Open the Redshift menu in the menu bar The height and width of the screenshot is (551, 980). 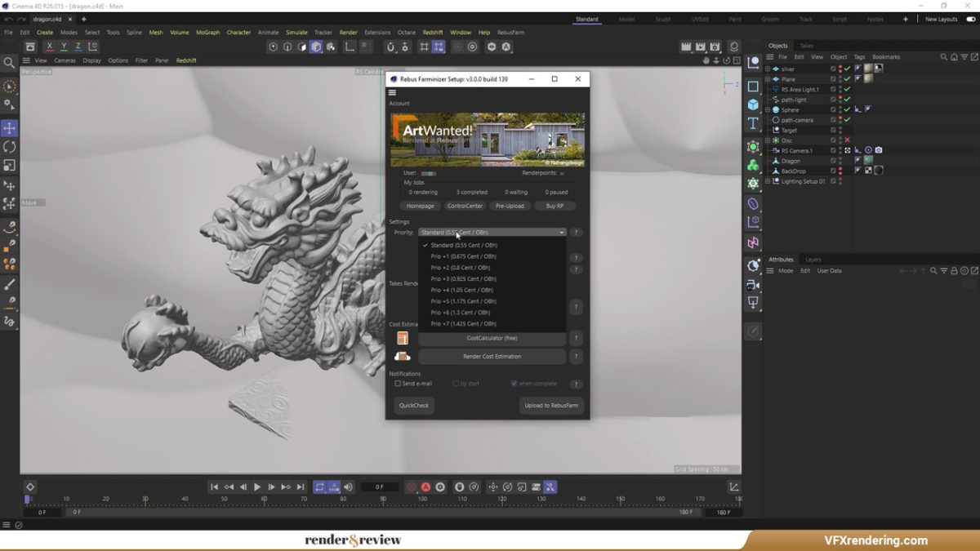tap(433, 33)
